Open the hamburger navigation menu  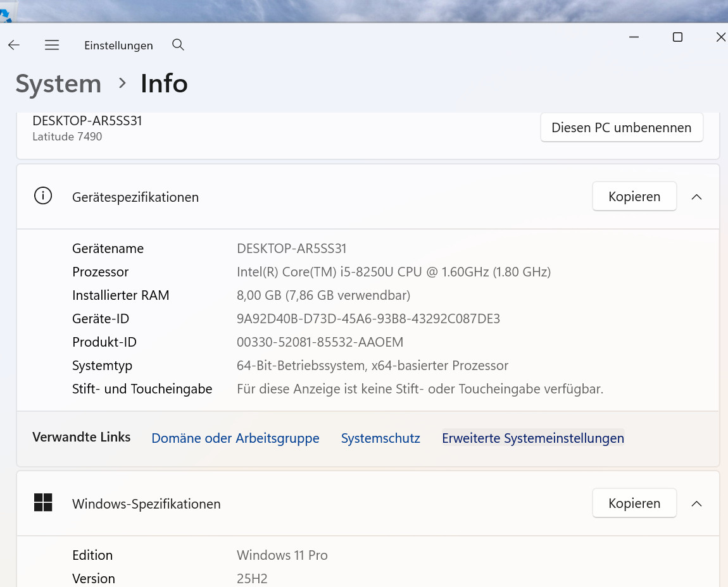(x=52, y=45)
